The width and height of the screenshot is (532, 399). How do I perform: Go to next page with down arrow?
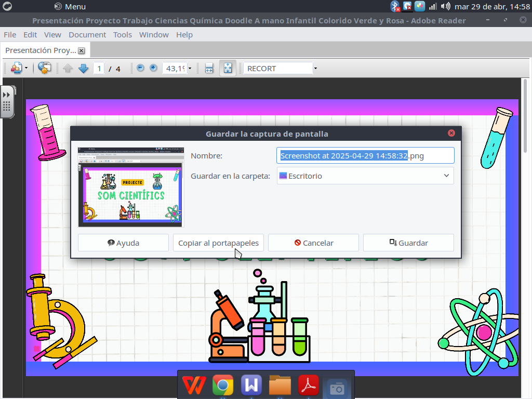(x=84, y=68)
